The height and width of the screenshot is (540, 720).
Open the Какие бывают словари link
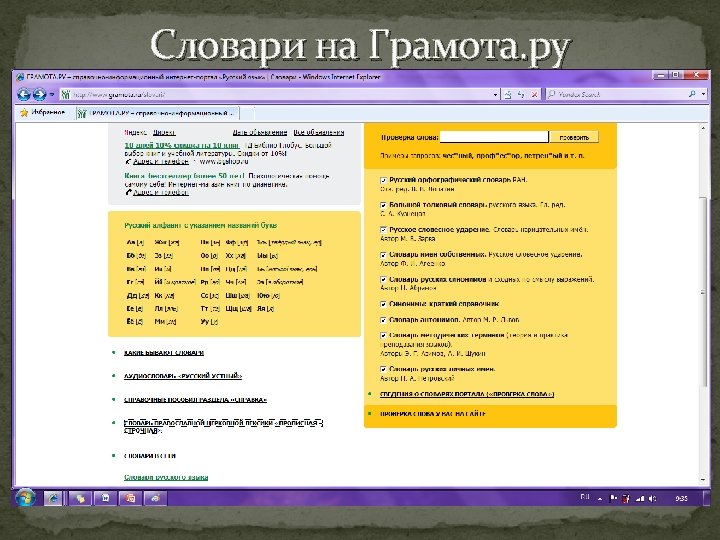tap(163, 353)
